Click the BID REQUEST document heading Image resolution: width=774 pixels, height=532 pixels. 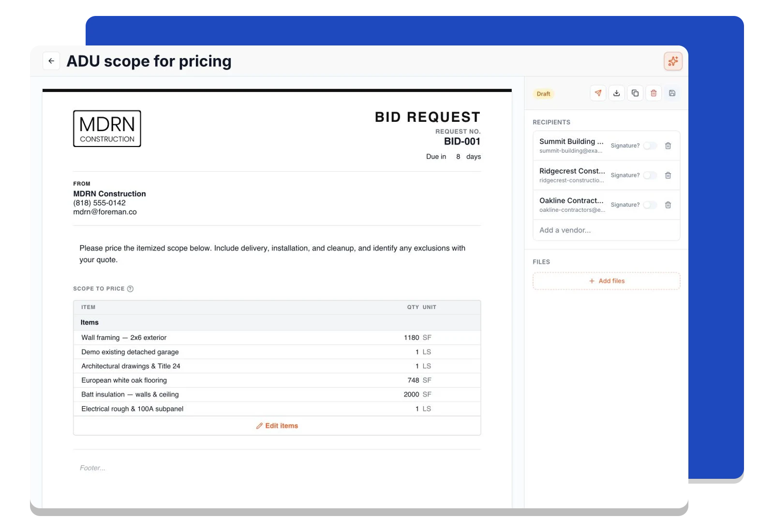coord(428,117)
